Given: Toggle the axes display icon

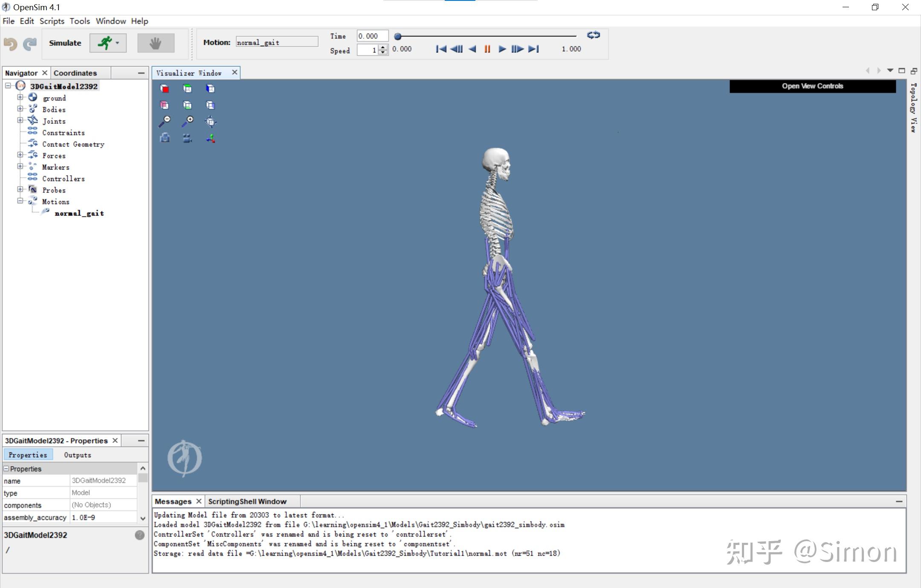Looking at the screenshot, I should click(x=210, y=138).
